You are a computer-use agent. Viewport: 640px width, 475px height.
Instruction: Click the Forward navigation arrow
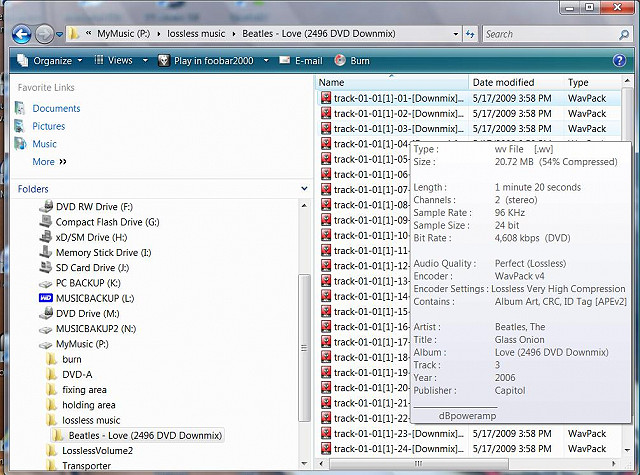[x=44, y=34]
